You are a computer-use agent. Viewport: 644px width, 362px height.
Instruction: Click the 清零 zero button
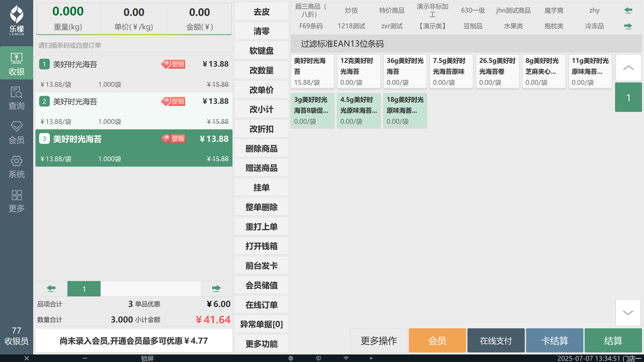pos(262,31)
